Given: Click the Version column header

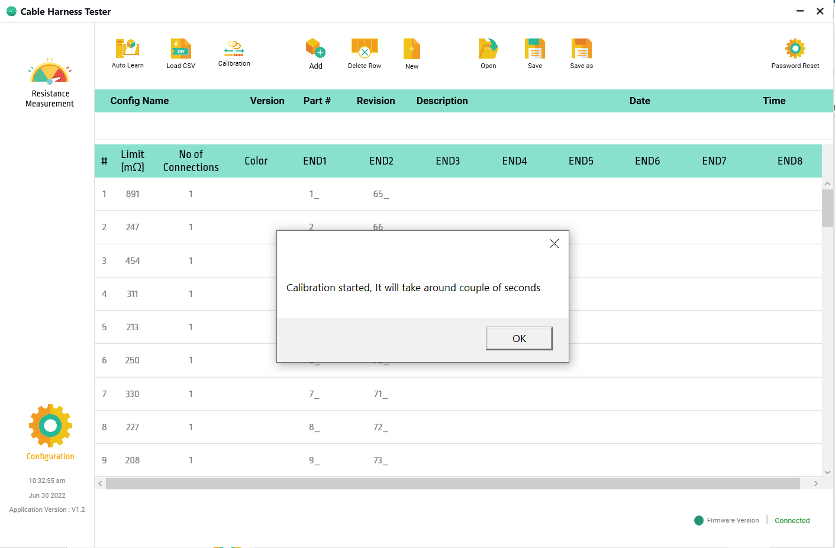Looking at the screenshot, I should [267, 101].
